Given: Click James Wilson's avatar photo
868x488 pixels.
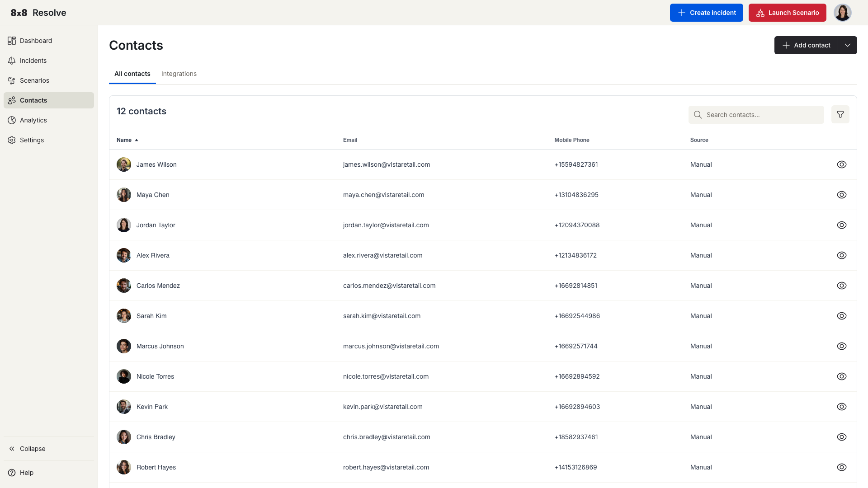Looking at the screenshot, I should (x=124, y=164).
